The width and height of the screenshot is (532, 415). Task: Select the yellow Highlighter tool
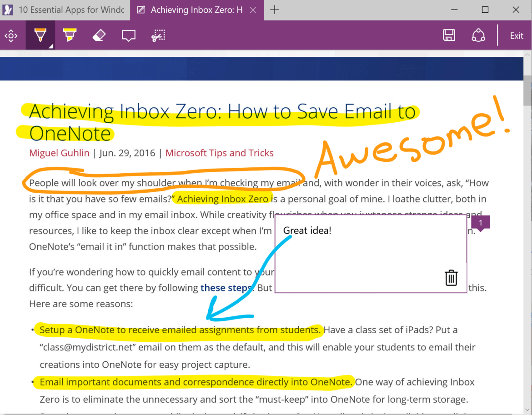pos(70,35)
